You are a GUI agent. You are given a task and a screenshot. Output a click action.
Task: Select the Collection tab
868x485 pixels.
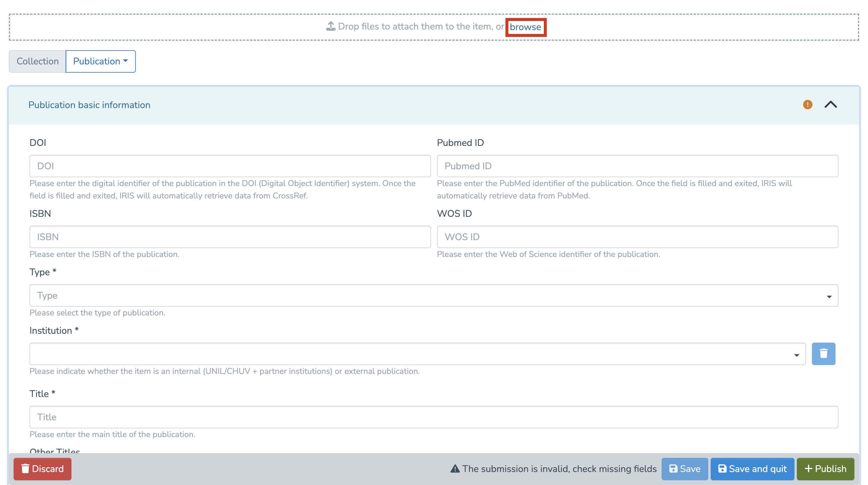tap(37, 61)
